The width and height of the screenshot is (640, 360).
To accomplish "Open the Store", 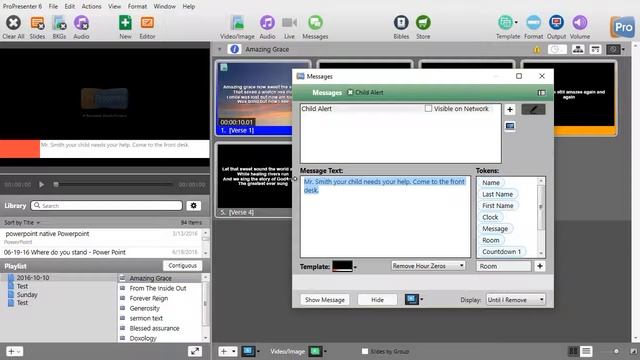I will 423,23.
